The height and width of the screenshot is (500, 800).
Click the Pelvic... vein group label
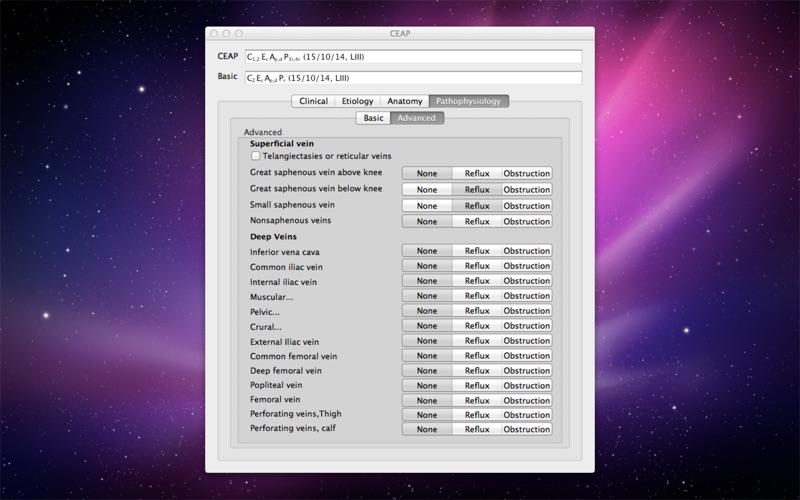pos(265,312)
